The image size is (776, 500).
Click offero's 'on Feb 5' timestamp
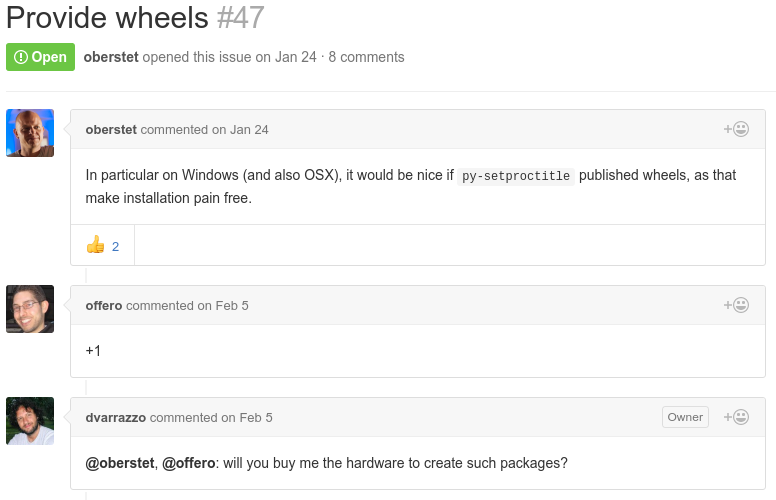click(x=223, y=305)
